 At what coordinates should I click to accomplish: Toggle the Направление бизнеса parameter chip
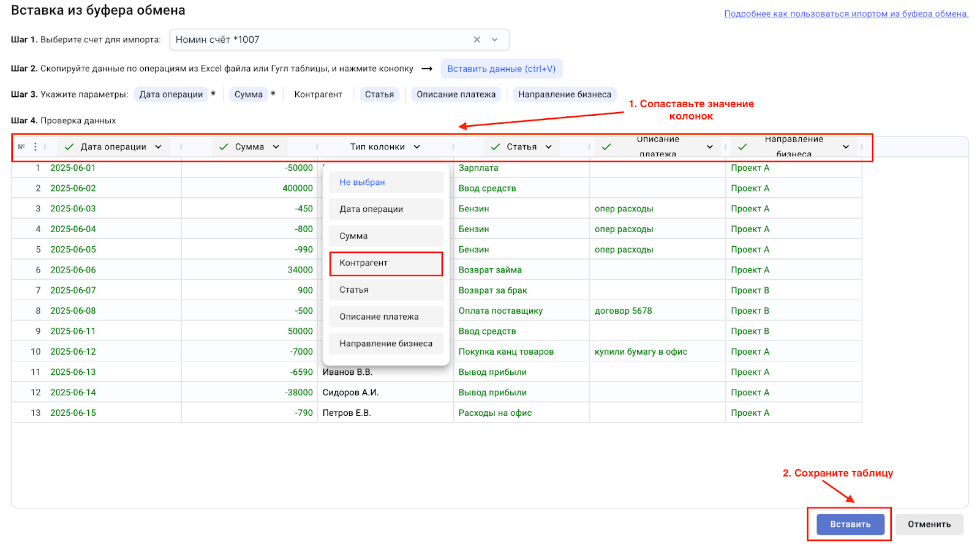[564, 94]
